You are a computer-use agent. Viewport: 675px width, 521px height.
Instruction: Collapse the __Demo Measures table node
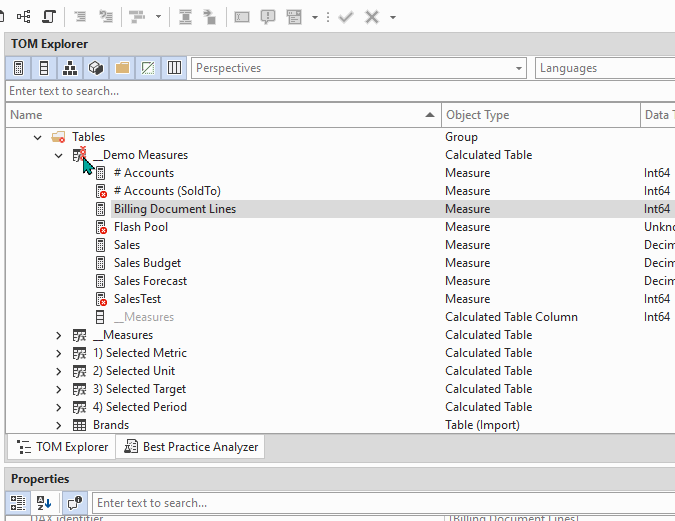59,156
